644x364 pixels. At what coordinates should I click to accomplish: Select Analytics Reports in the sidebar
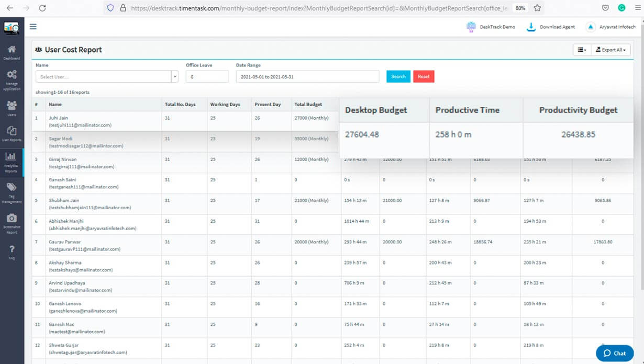click(x=12, y=161)
